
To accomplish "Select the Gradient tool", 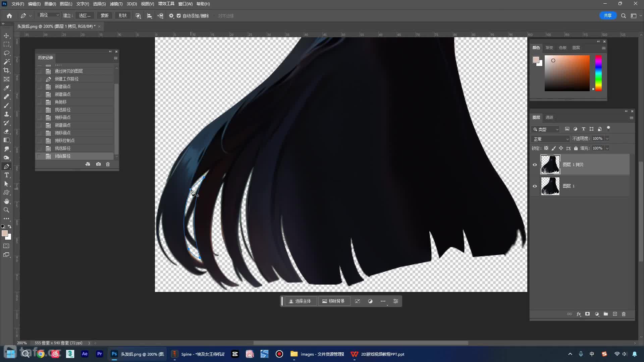I will click(6, 140).
